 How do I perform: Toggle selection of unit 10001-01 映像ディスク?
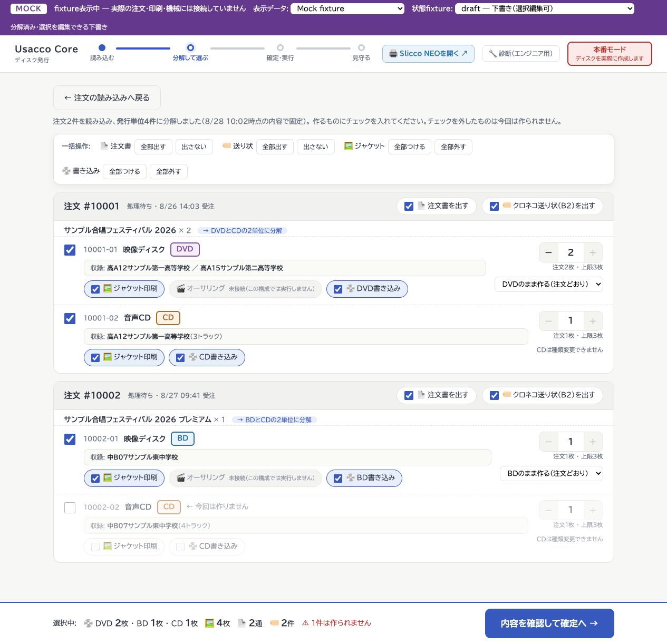[x=70, y=250]
